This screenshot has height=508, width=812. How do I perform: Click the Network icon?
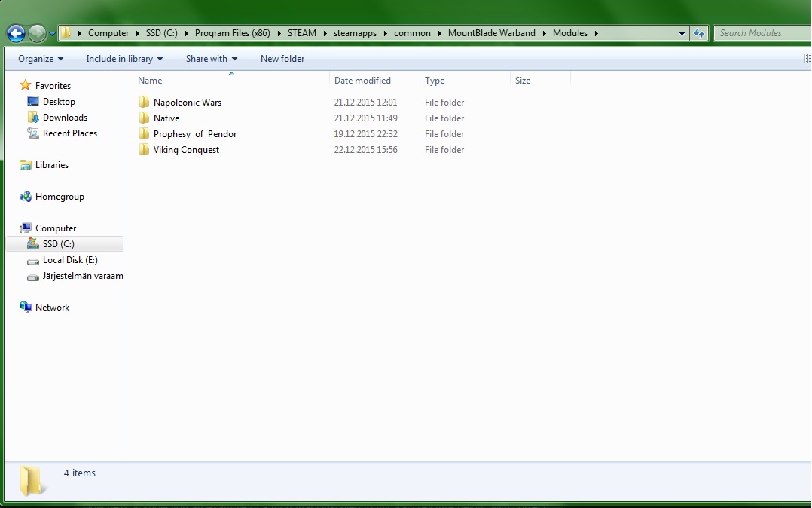pyautogui.click(x=26, y=307)
